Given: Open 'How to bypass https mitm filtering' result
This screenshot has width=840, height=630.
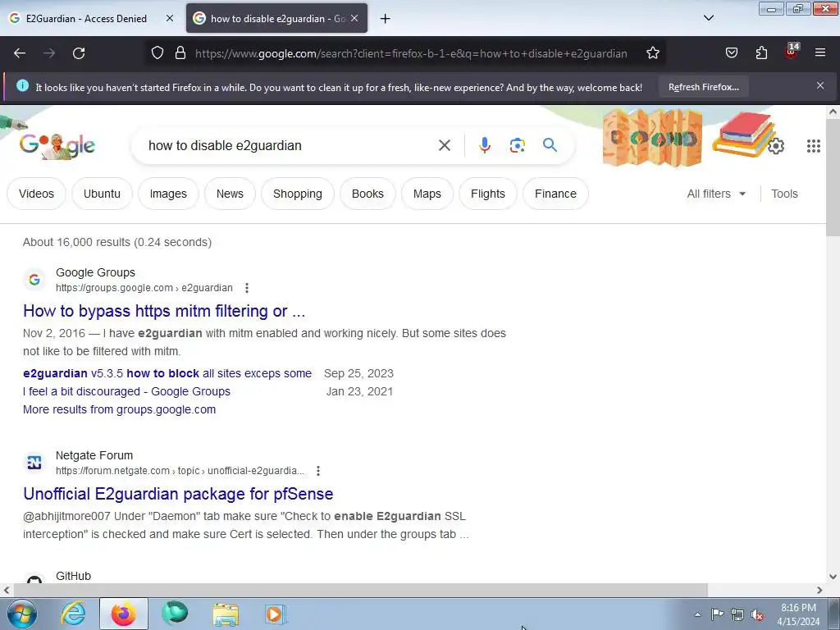Looking at the screenshot, I should (x=164, y=311).
